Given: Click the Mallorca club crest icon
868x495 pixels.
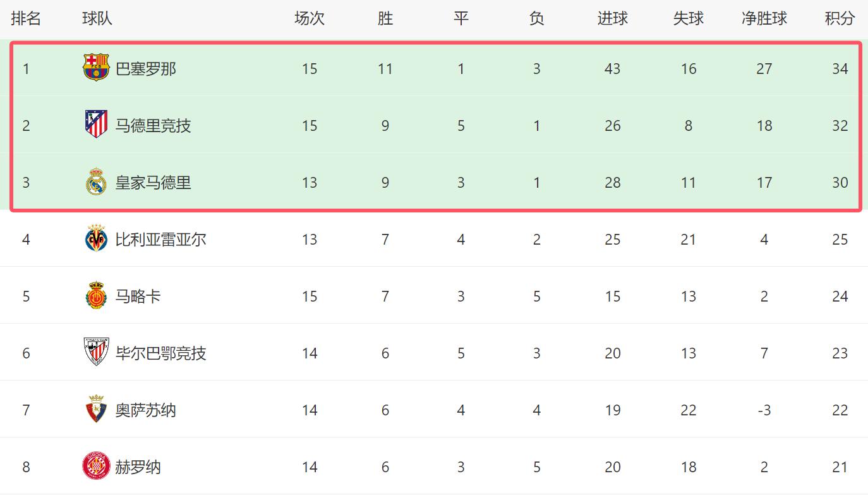Looking at the screenshot, I should point(96,295).
